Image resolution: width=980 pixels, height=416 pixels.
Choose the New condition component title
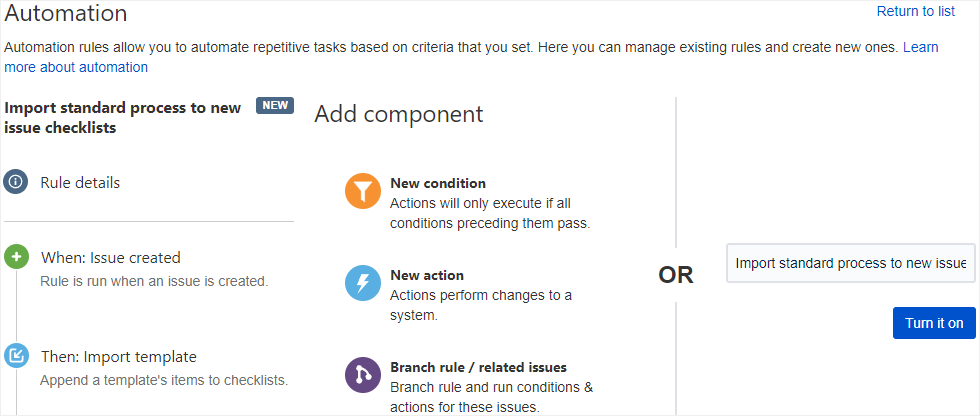click(438, 183)
